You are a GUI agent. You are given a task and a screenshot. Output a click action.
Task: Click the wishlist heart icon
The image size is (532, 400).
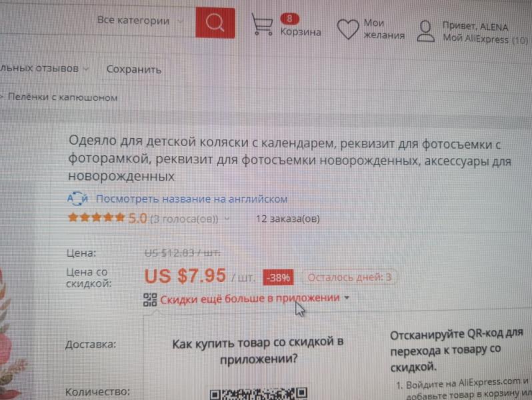[x=348, y=29]
